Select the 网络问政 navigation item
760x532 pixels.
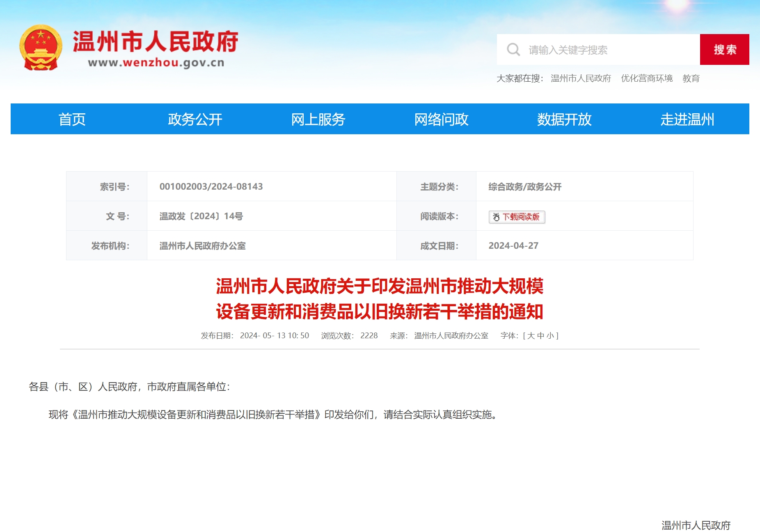(441, 119)
